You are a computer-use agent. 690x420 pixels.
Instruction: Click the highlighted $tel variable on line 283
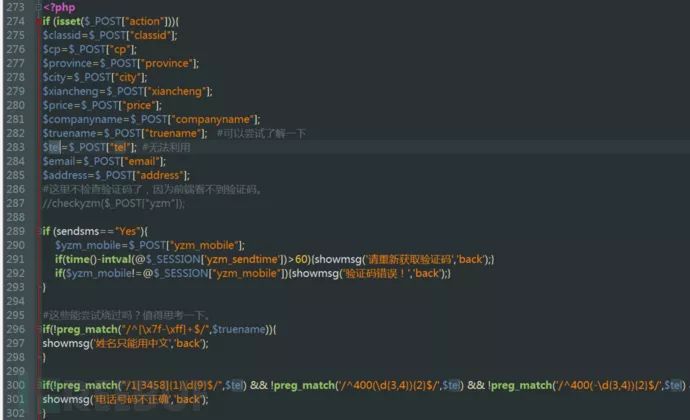coord(51,147)
